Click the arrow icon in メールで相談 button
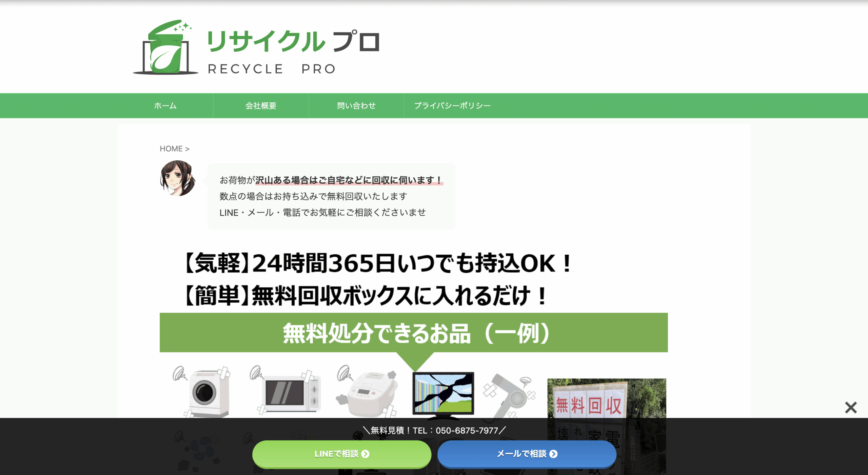The height and width of the screenshot is (475, 868). [553, 454]
